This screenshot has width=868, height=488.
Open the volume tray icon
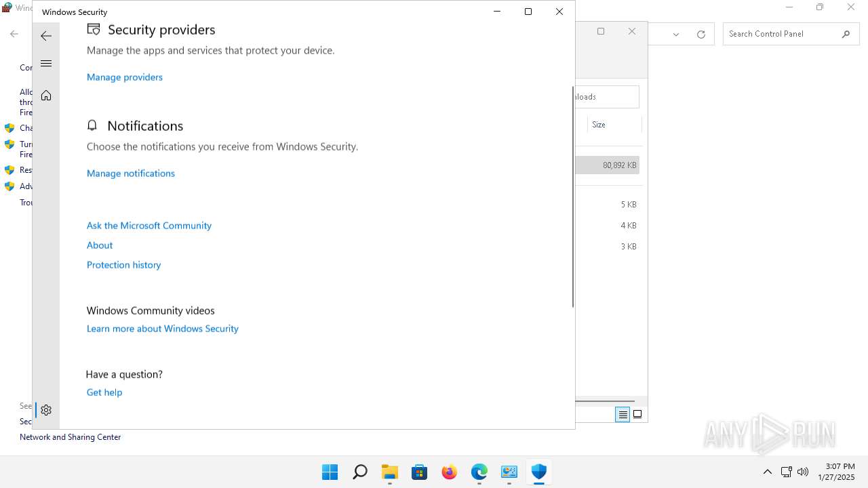[x=803, y=472]
